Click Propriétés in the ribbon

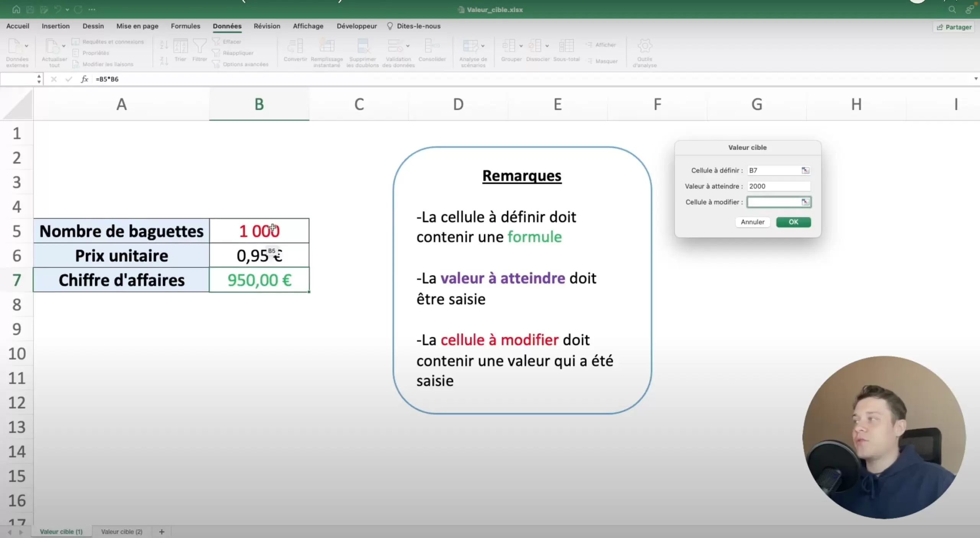[x=91, y=53]
